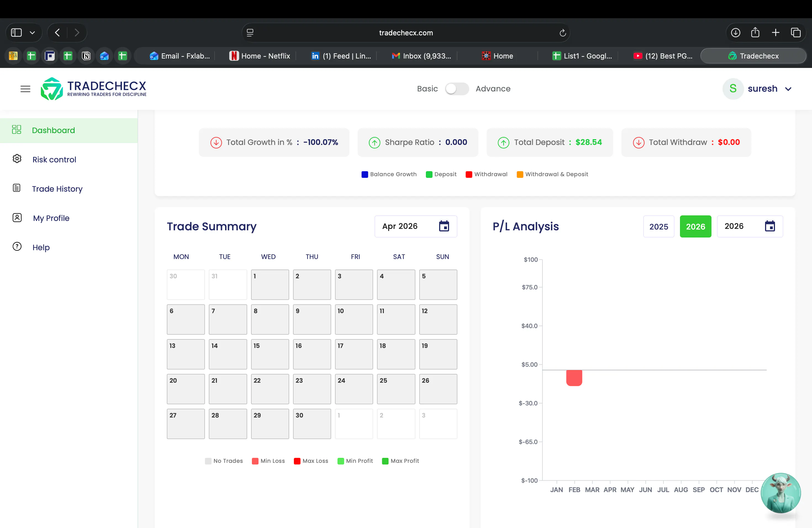The image size is (812, 528).
Task: Open Safari downloads
Action: [735, 33]
